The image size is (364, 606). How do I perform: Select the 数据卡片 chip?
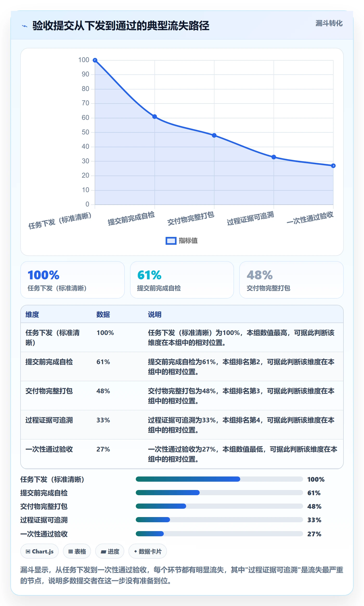coord(148,551)
